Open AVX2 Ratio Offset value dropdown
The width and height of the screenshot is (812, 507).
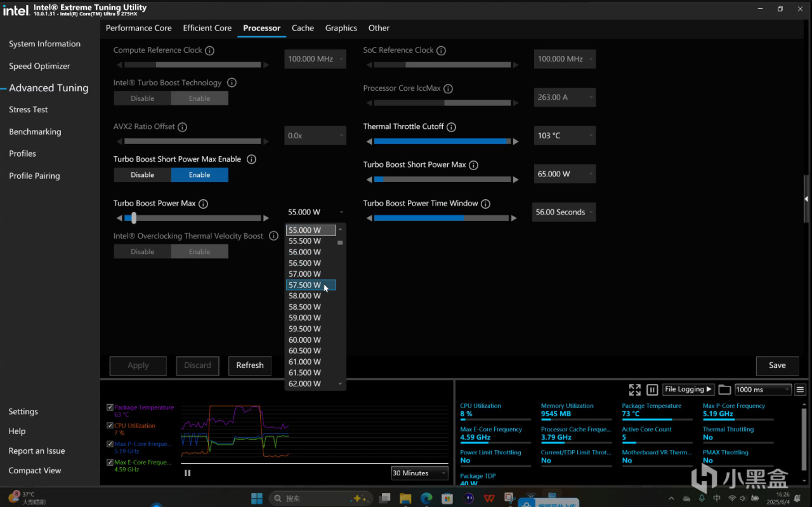(315, 136)
